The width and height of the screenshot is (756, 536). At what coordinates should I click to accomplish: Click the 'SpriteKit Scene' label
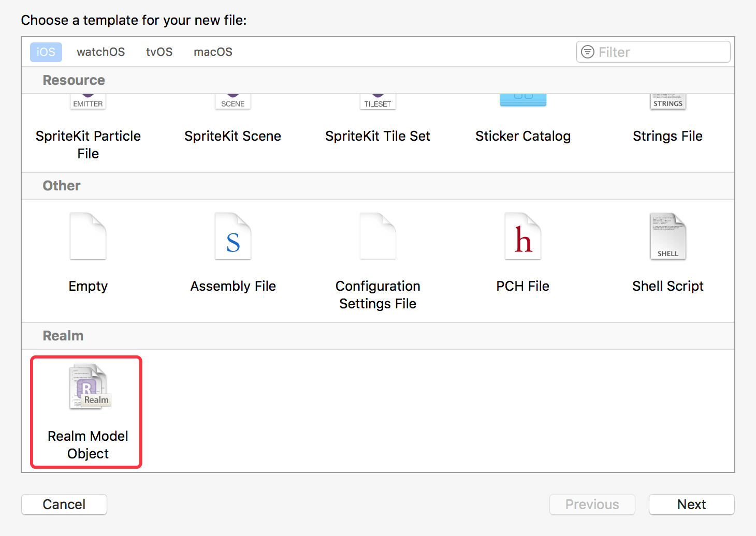click(233, 136)
